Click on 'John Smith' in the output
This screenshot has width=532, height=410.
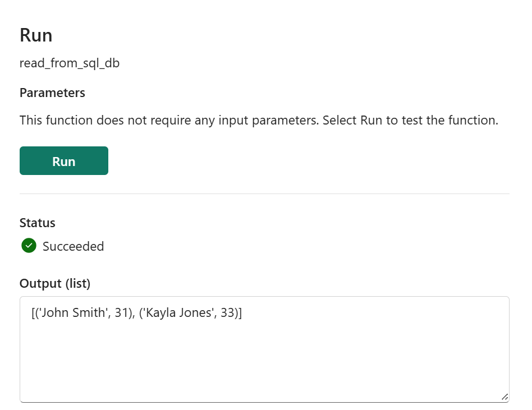[74, 312]
